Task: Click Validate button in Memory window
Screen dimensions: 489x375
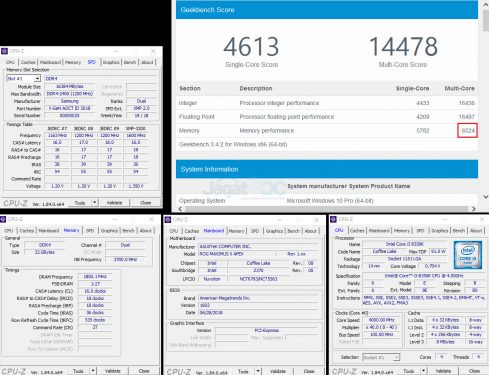Action: pyautogui.click(x=113, y=371)
